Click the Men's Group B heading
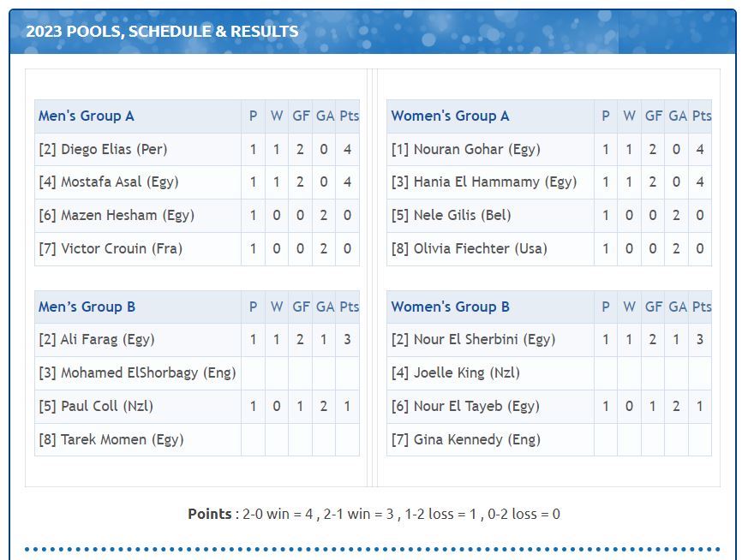 click(x=87, y=307)
